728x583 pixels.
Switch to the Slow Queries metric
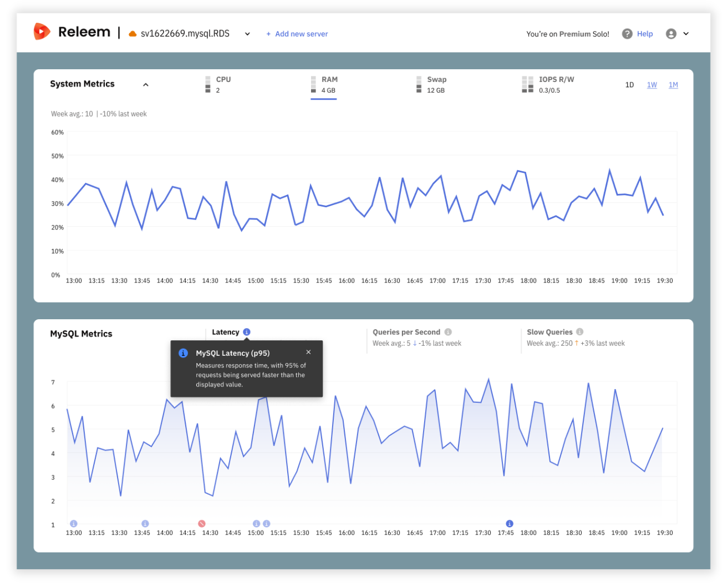[551, 331]
